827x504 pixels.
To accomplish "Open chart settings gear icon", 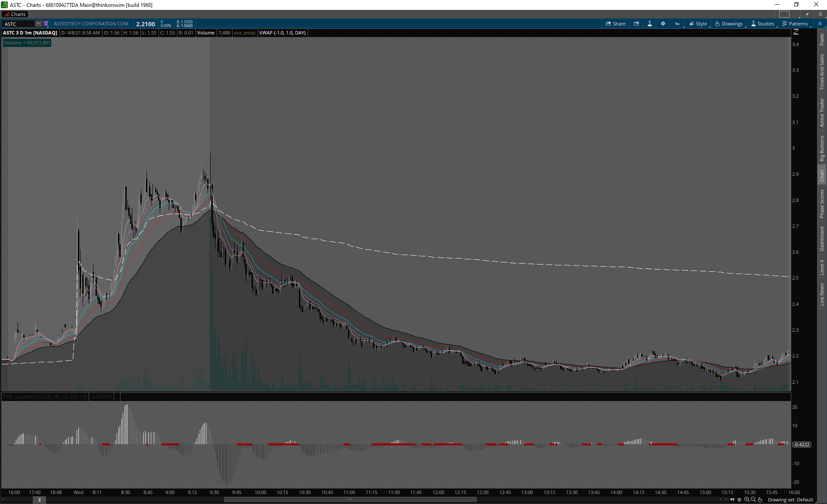I will 663,24.
